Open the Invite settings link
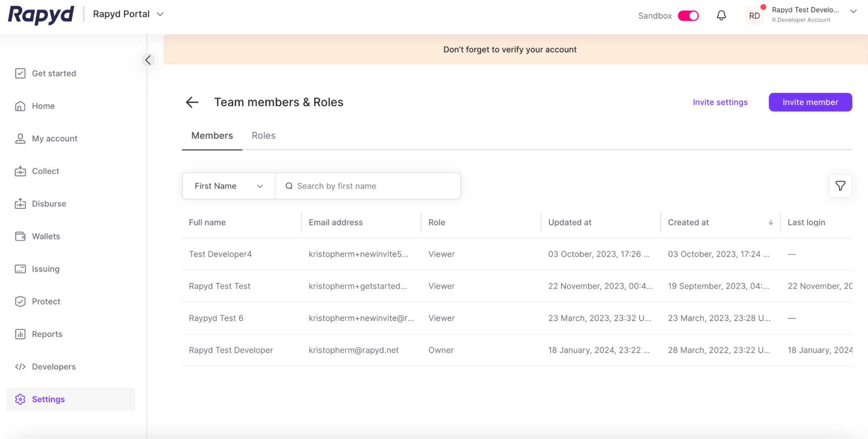868x439 pixels. point(720,102)
